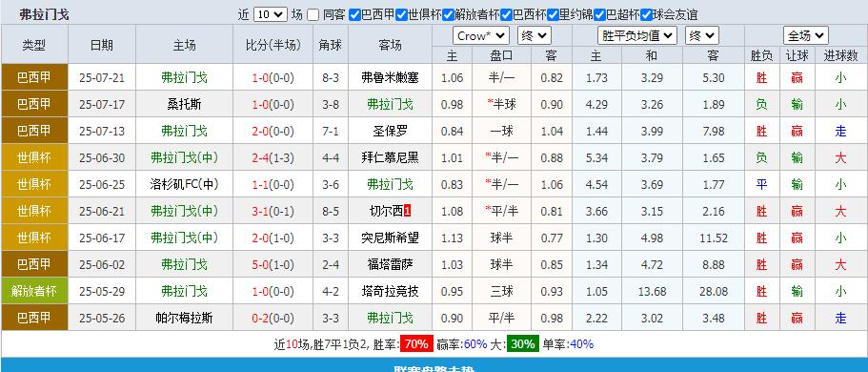
Task: Click the handicap 三球 in the 塔奇拉竞技 row
Action: point(501,291)
